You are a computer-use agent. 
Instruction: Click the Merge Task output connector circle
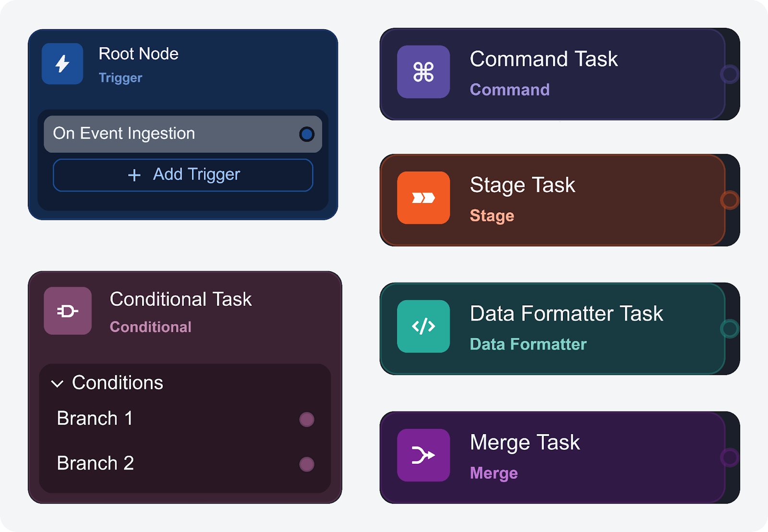730,458
